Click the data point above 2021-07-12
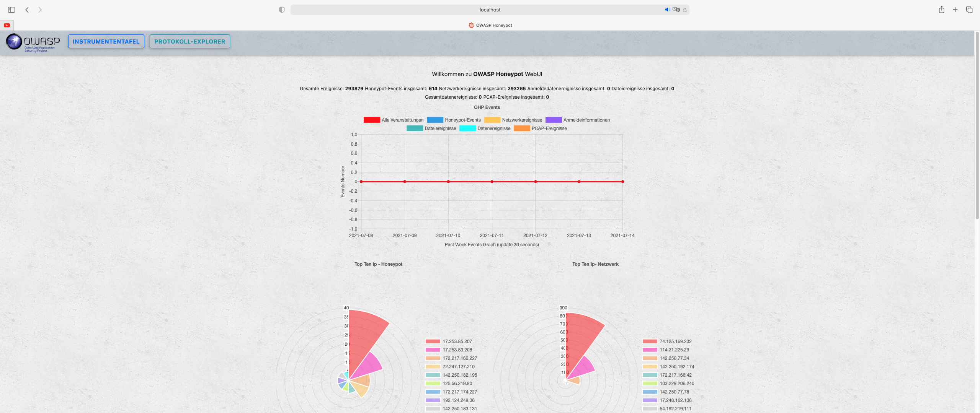 coord(536,182)
